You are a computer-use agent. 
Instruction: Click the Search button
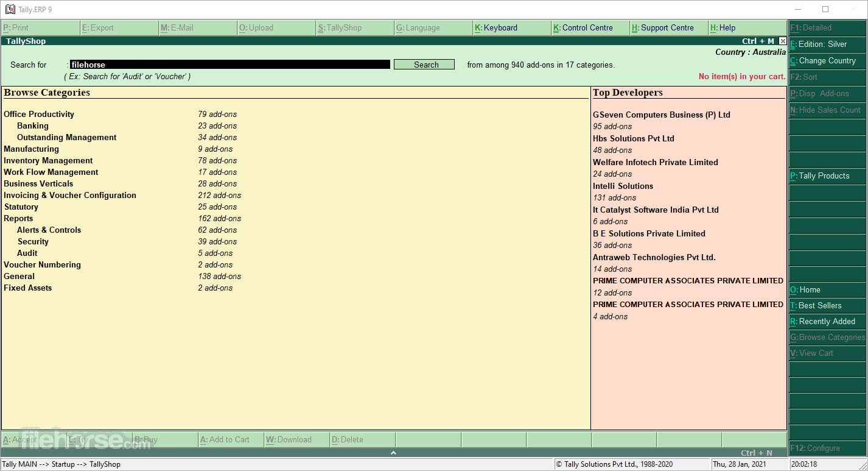click(424, 65)
